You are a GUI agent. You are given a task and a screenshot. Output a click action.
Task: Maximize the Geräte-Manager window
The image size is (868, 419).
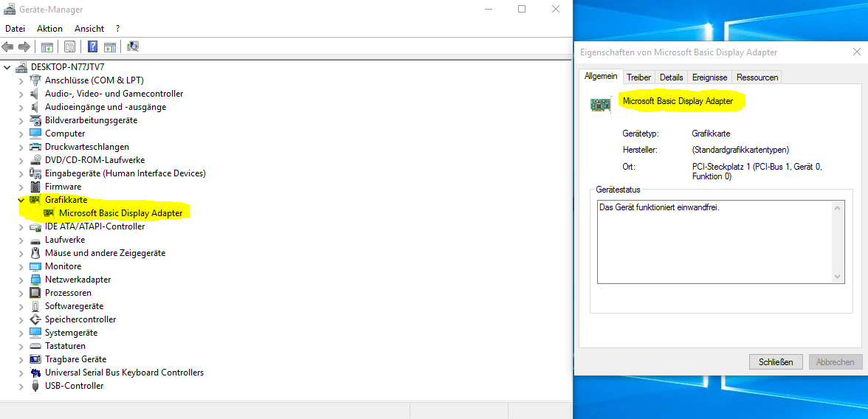[x=522, y=10]
